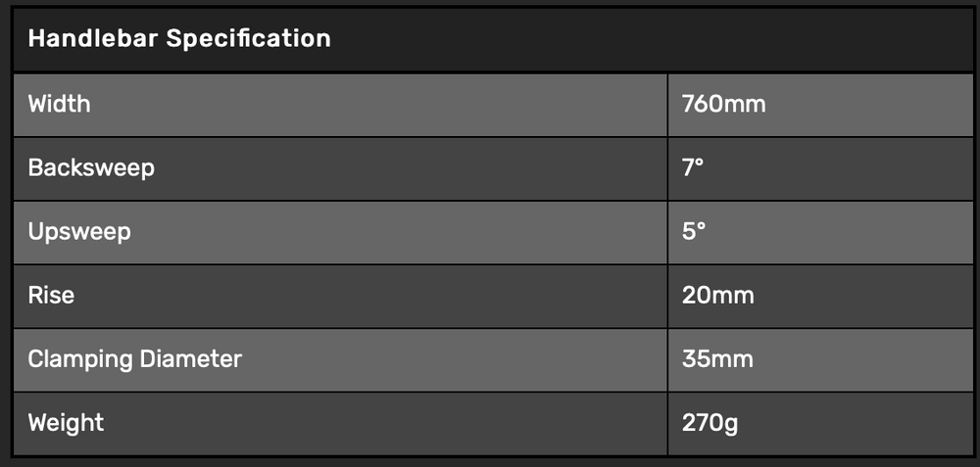Click the word Clamping in the table

(79, 359)
